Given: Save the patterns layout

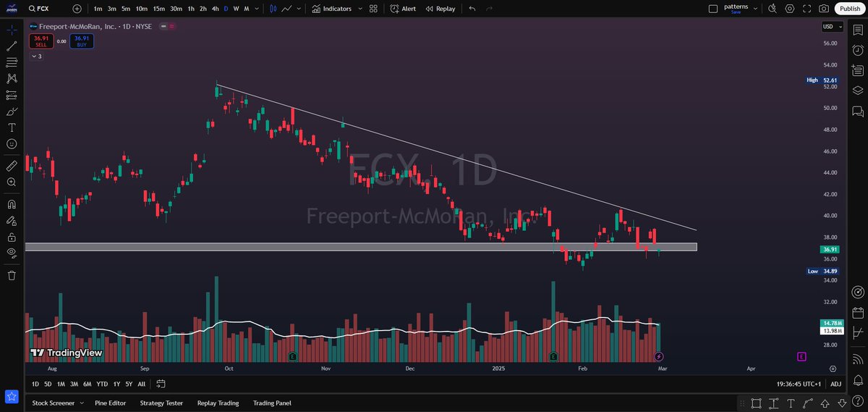Looking at the screenshot, I should [x=736, y=12].
